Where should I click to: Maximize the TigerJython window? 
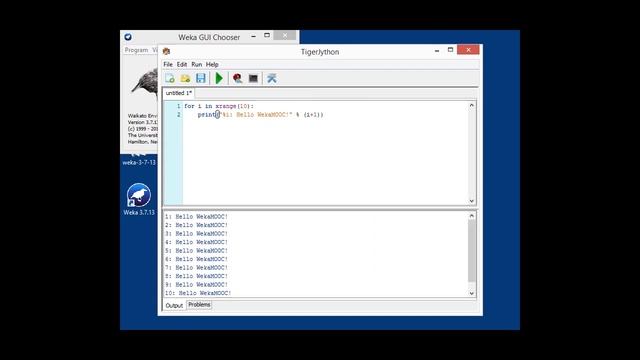click(450, 50)
